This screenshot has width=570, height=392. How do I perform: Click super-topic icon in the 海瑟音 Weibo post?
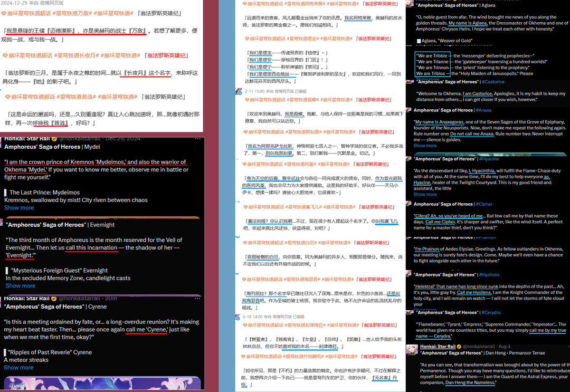pyautogui.click(x=244, y=280)
